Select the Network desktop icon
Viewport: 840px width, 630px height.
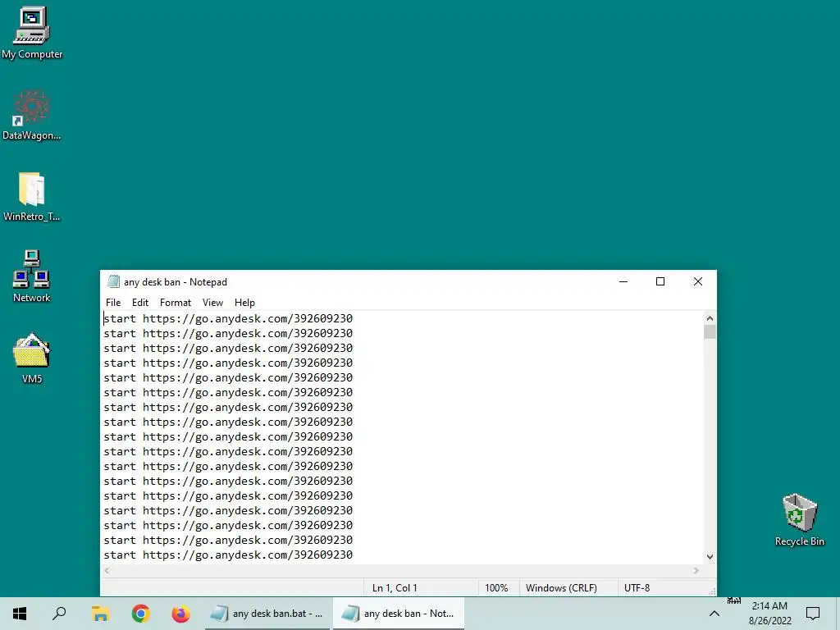click(32, 276)
